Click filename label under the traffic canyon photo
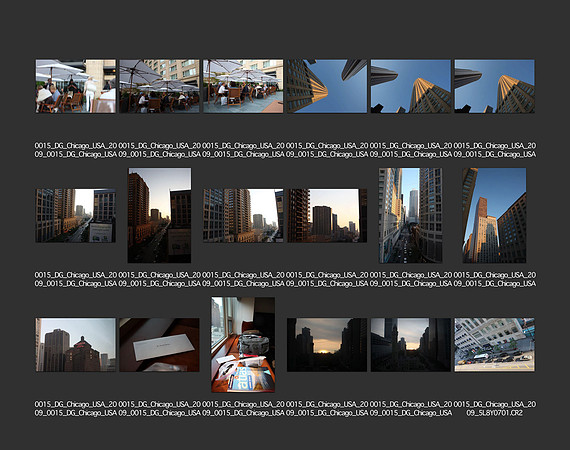Image resolution: width=570 pixels, height=450 pixels. coord(410,279)
